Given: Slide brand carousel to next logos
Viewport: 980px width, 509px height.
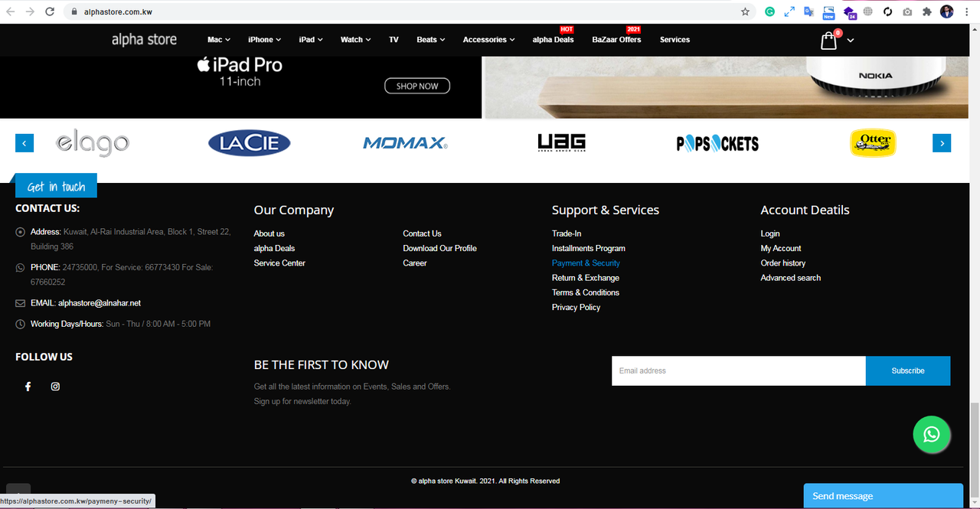Looking at the screenshot, I should (942, 143).
